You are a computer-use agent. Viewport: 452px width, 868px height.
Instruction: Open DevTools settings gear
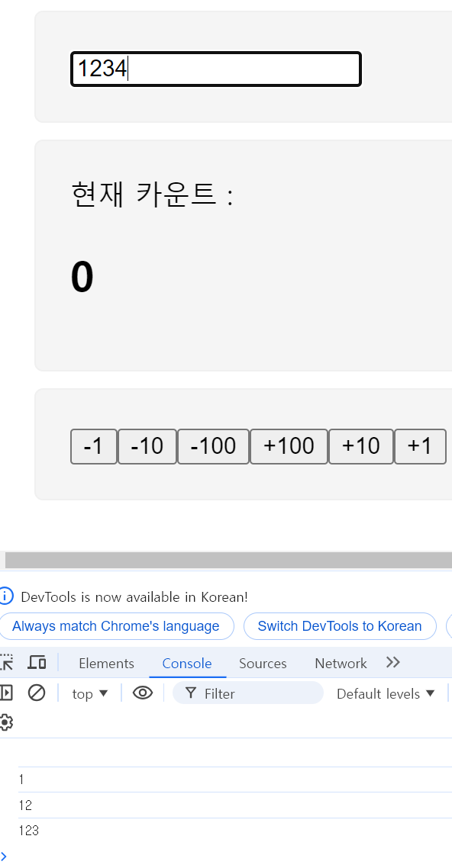tap(6, 721)
